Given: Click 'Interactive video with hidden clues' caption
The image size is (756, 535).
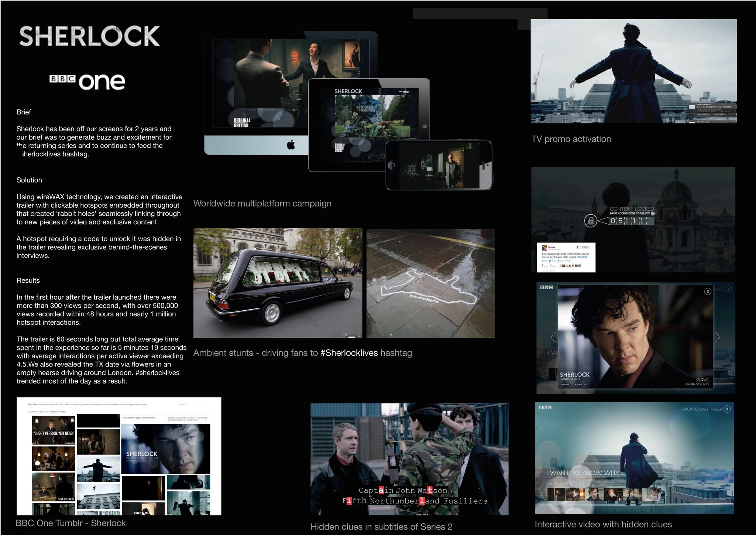Looking at the screenshot, I should point(603,524).
